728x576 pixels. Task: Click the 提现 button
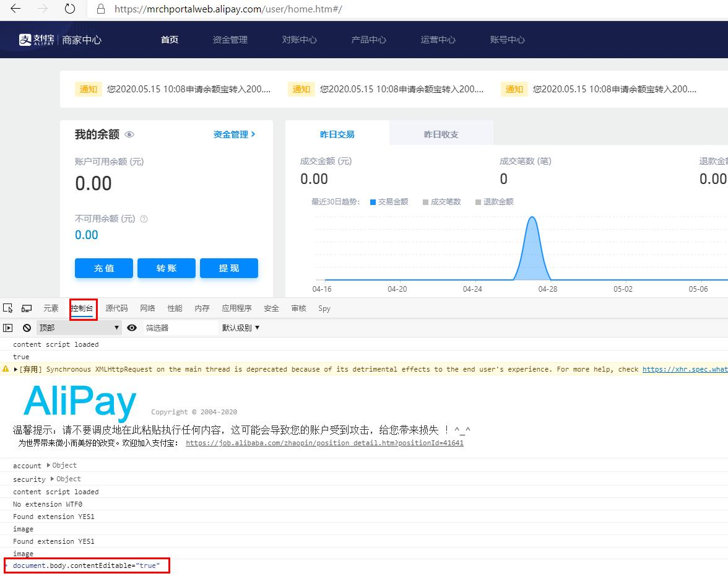pyautogui.click(x=229, y=268)
